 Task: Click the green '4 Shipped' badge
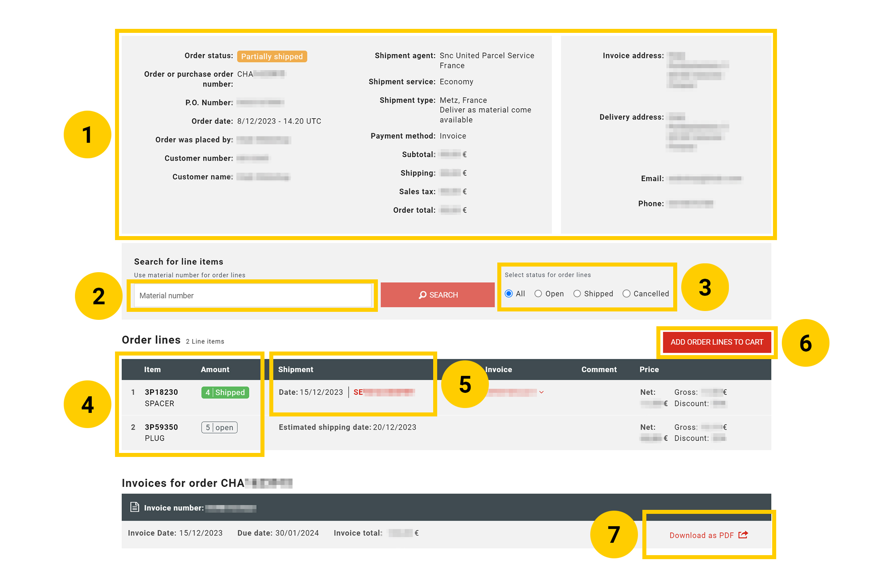coord(225,392)
